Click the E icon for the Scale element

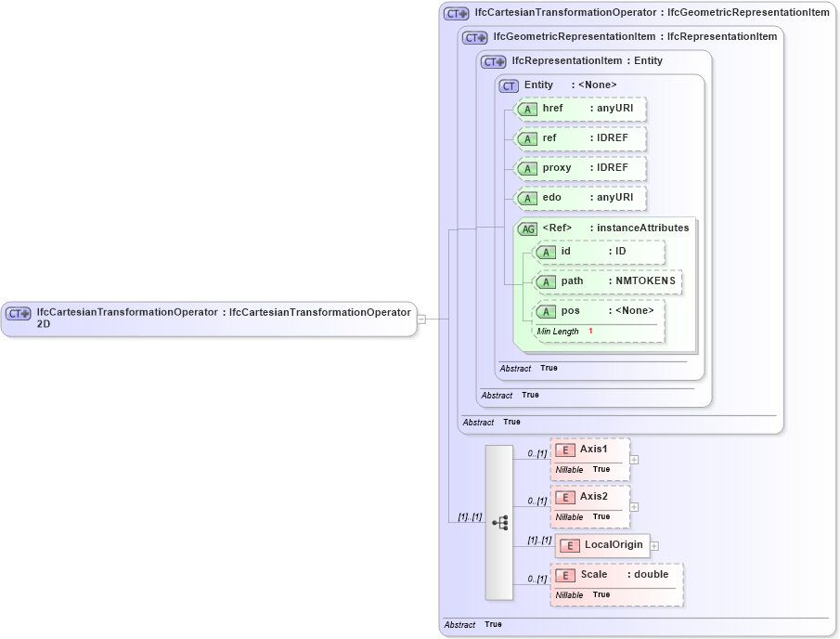565,575
